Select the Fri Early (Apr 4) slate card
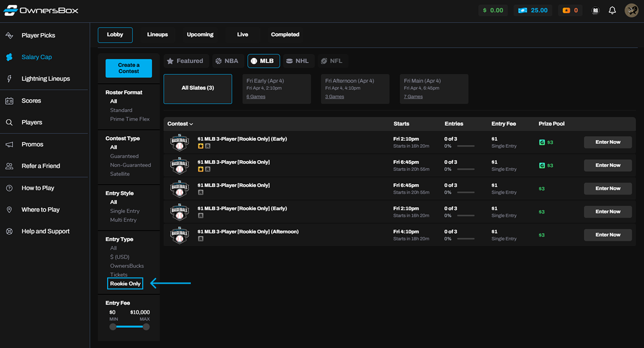The image size is (644, 348). pyautogui.click(x=276, y=89)
